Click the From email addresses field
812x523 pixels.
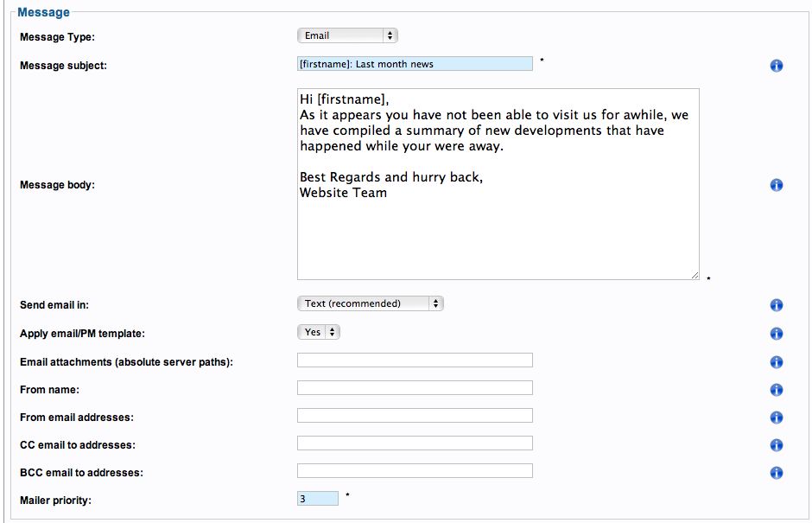[x=415, y=415]
